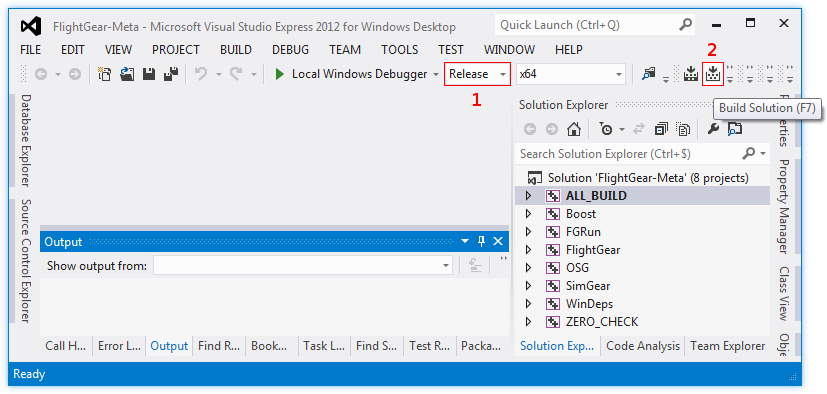Screen dimensions: 827x394
Task: Expand the SimGear project node
Action: click(528, 286)
